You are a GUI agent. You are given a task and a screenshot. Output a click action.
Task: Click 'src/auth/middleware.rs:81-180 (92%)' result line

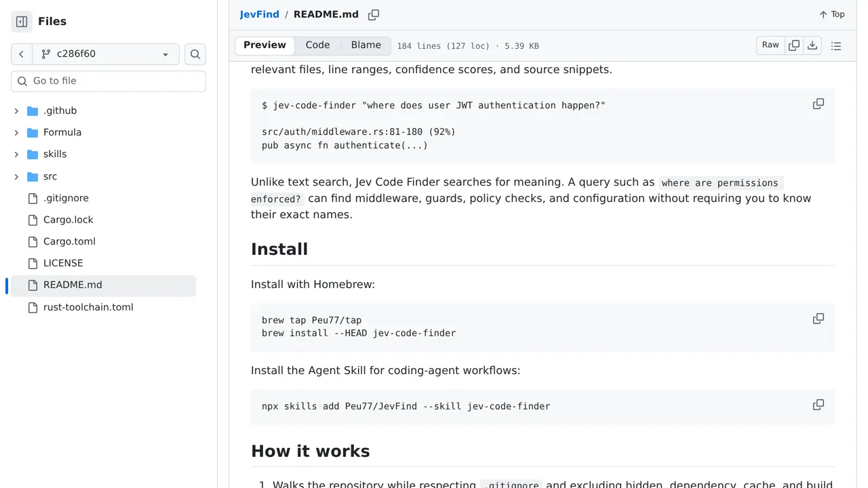[359, 131]
